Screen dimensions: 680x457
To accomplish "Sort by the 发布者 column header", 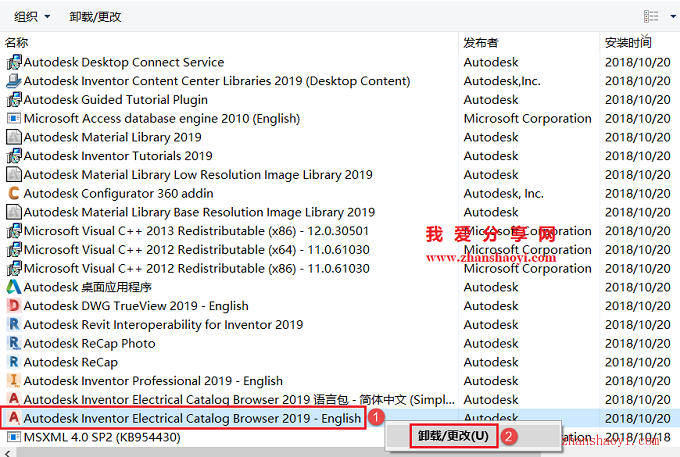I will coord(481,42).
